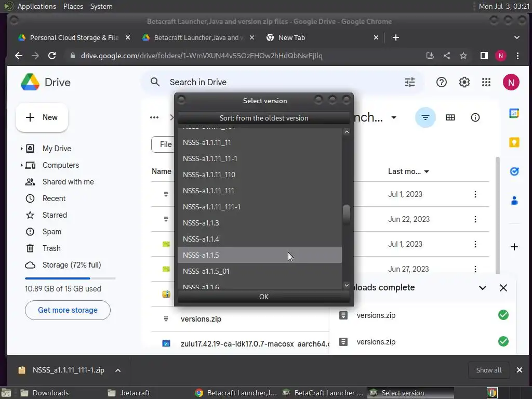This screenshot has width=532, height=399.
Task: Show folder details info panel
Action: 475,117
